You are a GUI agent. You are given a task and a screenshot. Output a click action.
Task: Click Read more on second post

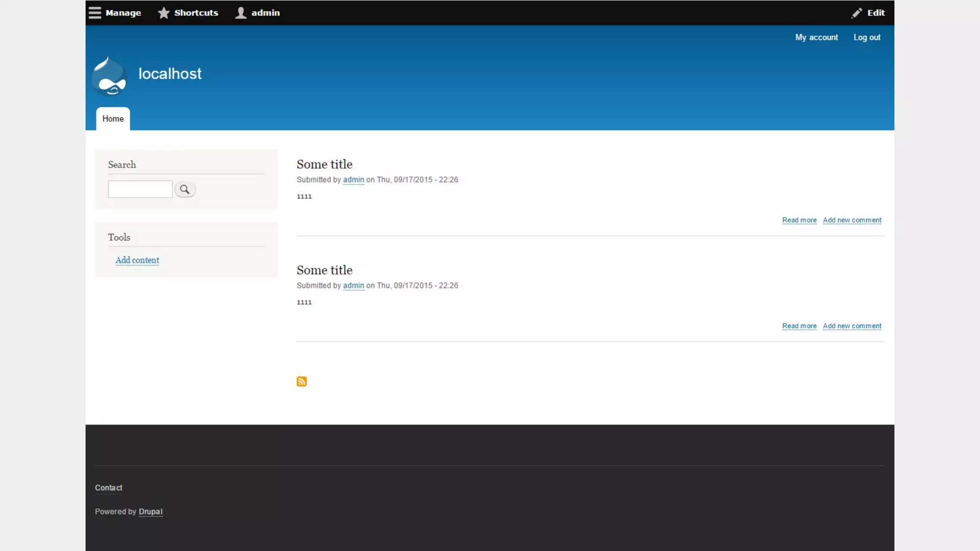pyautogui.click(x=799, y=326)
